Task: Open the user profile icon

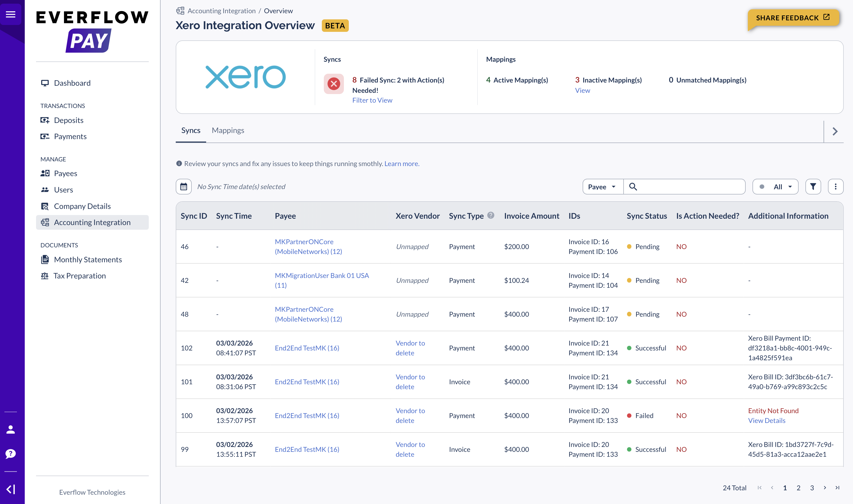Action: [x=11, y=430]
